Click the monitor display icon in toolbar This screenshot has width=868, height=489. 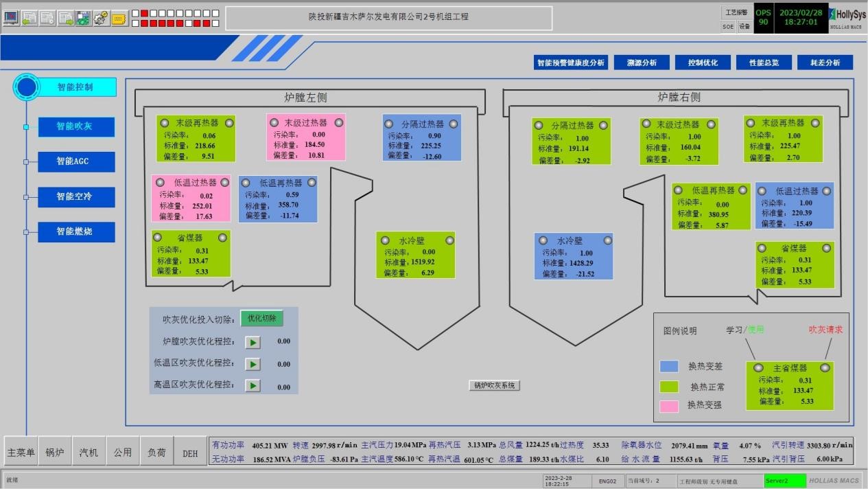(x=11, y=18)
